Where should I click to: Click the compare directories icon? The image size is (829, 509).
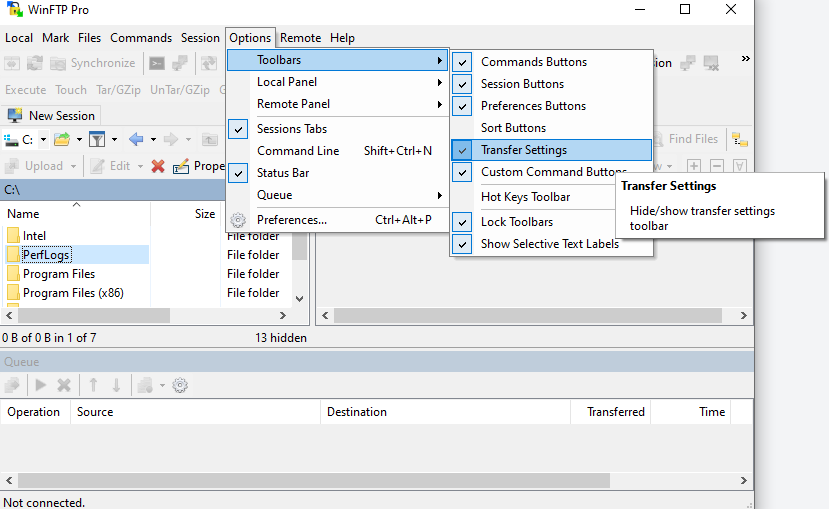(12, 63)
